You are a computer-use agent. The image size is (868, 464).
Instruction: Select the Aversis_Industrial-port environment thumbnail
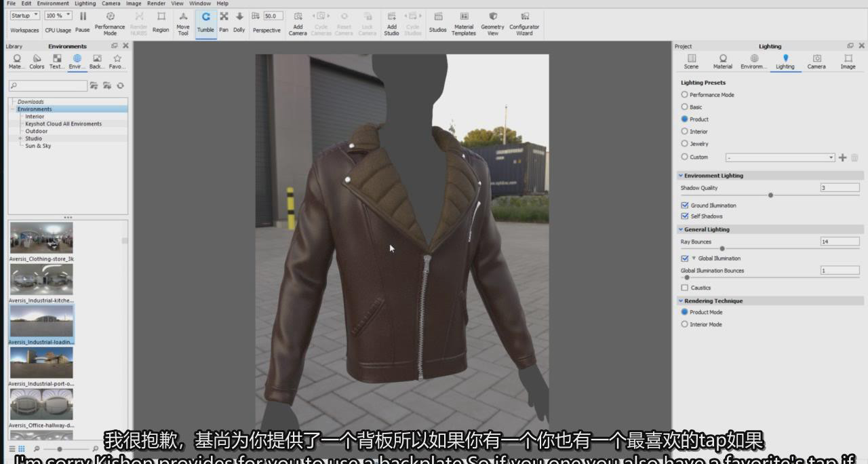41,363
